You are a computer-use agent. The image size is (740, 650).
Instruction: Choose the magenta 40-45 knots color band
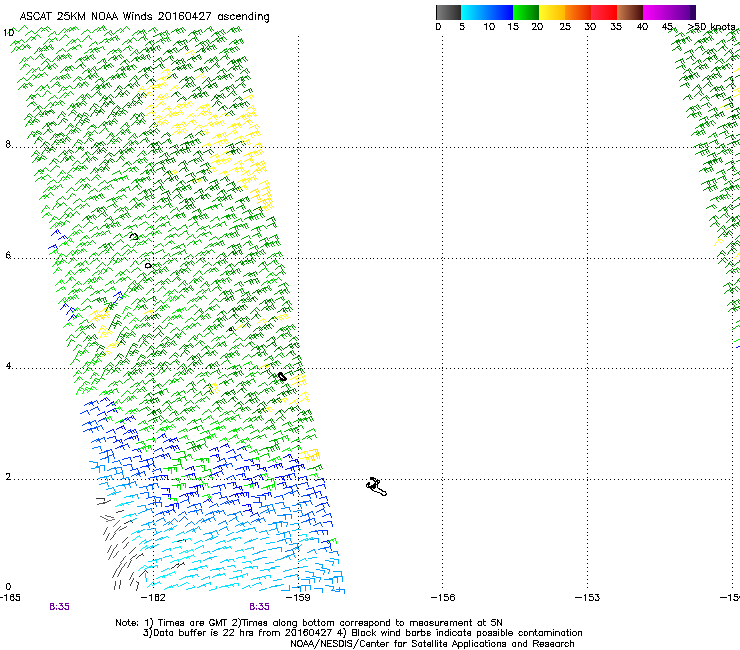click(x=656, y=12)
